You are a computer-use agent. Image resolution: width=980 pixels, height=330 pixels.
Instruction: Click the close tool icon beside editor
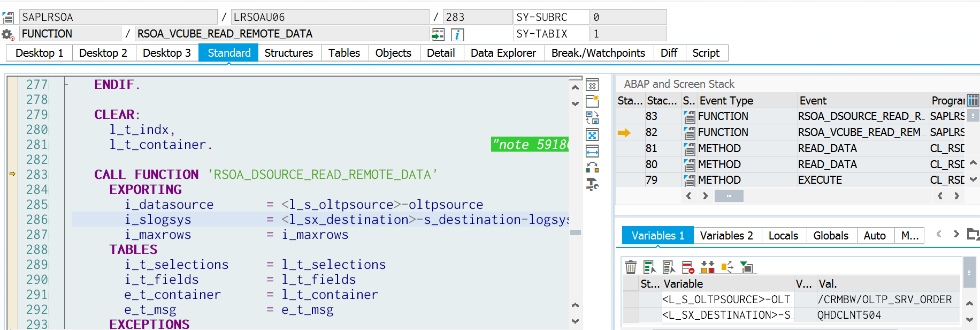592,85
